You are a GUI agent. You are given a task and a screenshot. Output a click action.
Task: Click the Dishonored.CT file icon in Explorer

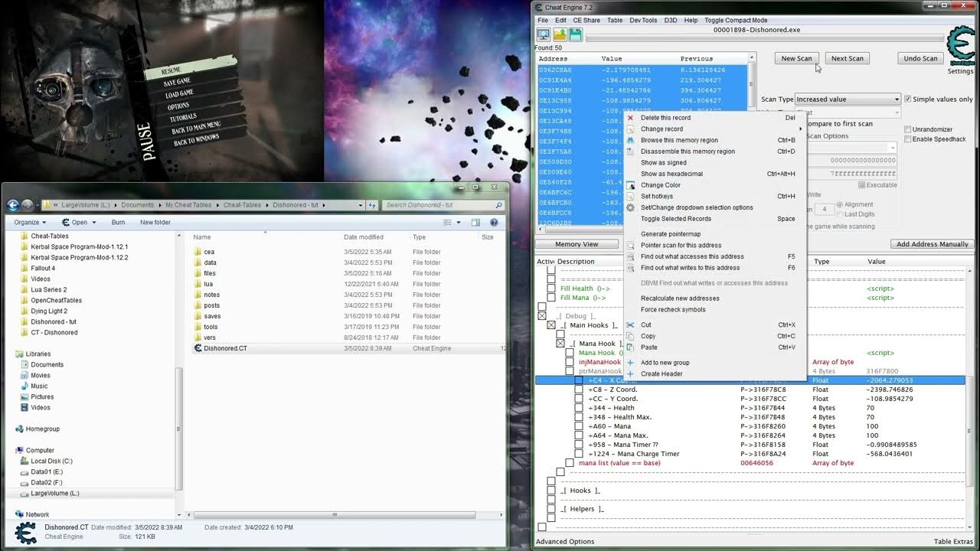(x=198, y=348)
